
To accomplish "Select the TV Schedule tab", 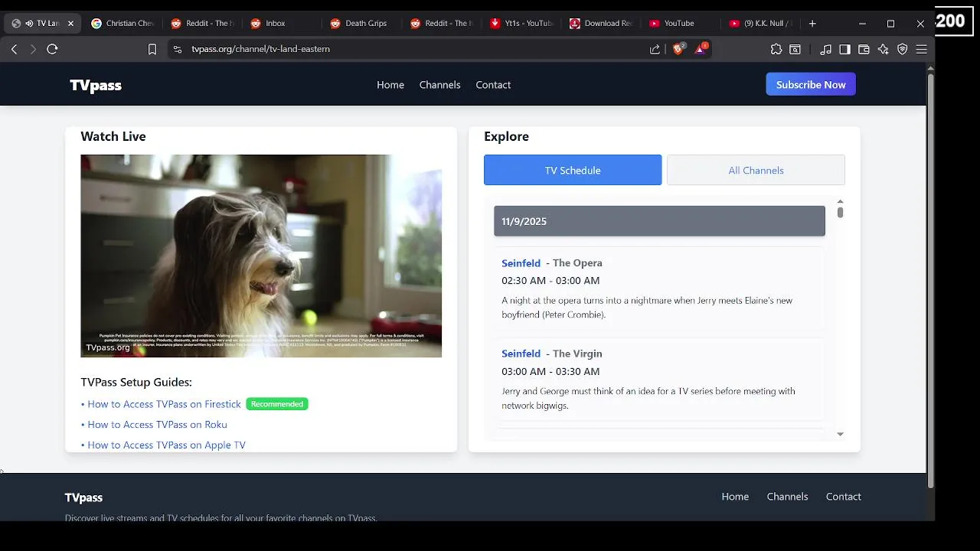I will 573,170.
